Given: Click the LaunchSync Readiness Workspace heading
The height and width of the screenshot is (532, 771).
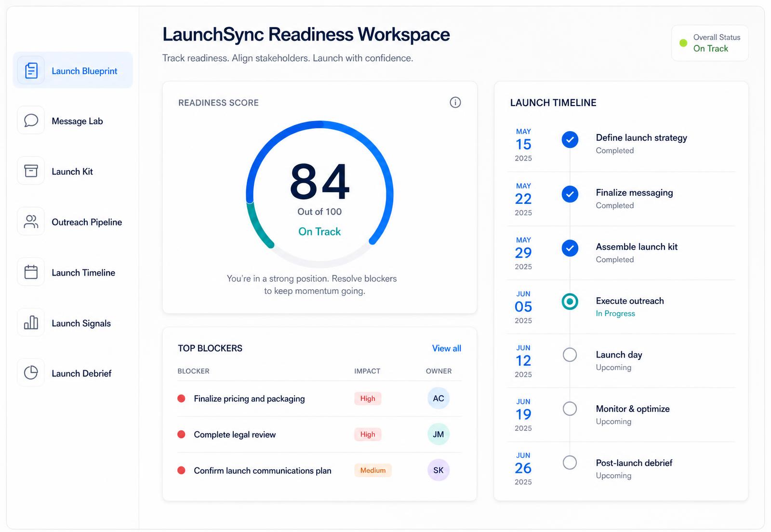Looking at the screenshot, I should point(306,35).
